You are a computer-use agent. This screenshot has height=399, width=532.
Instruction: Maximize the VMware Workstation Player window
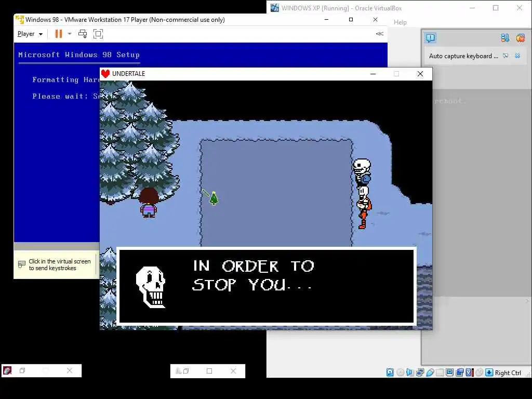click(x=351, y=20)
